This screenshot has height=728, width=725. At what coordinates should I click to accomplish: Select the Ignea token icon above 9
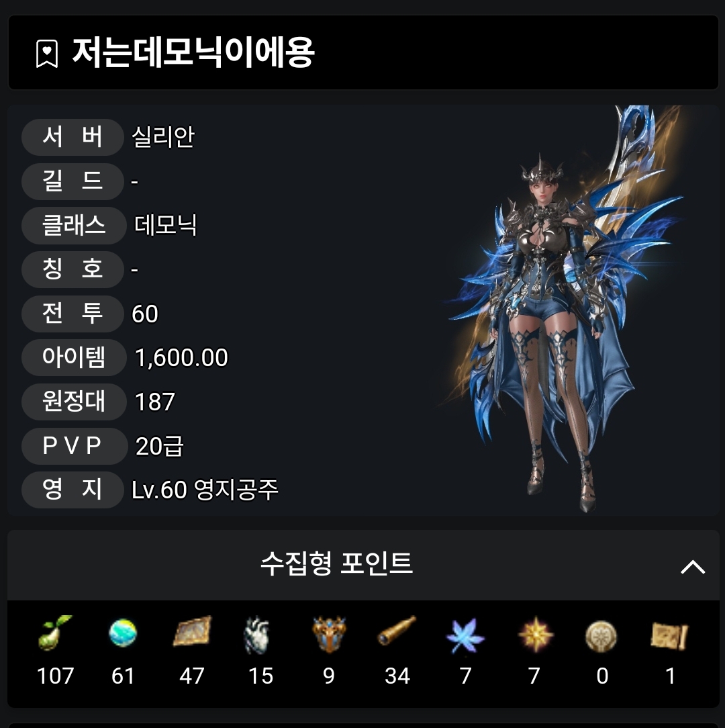329,634
